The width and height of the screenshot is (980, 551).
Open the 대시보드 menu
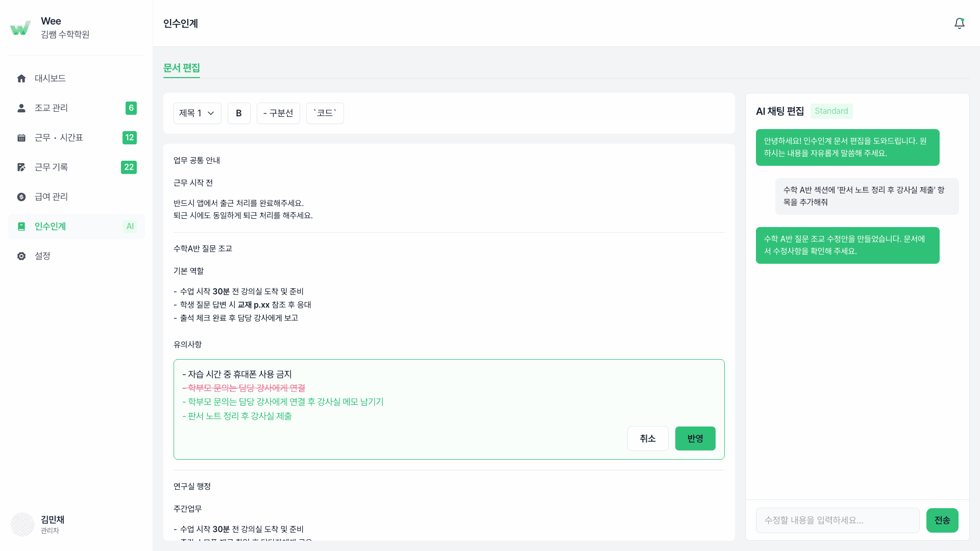[x=77, y=79]
